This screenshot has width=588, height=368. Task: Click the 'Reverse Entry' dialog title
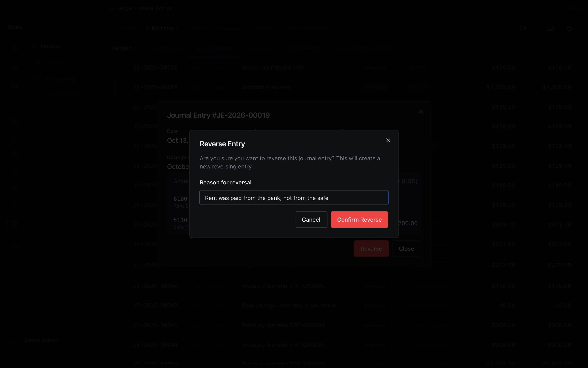(x=222, y=144)
